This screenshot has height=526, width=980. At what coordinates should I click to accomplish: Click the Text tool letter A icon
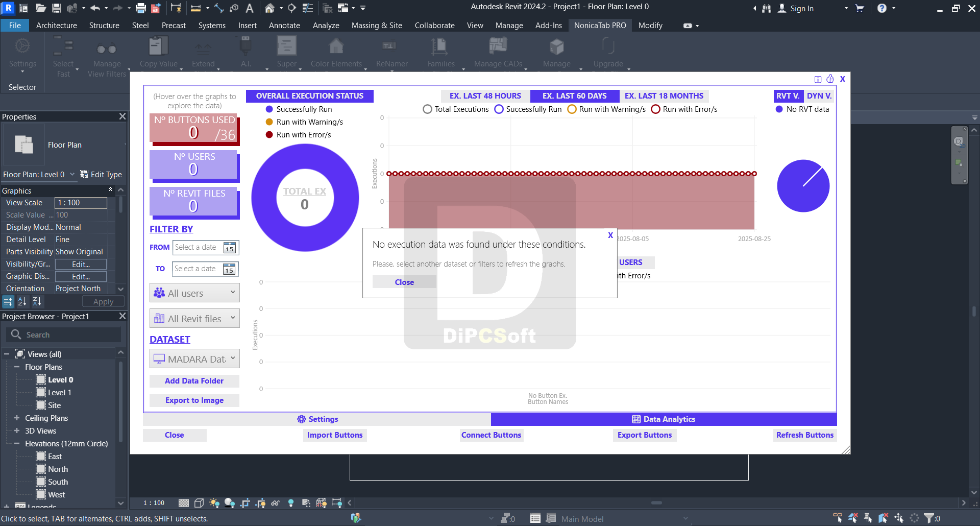point(250,8)
